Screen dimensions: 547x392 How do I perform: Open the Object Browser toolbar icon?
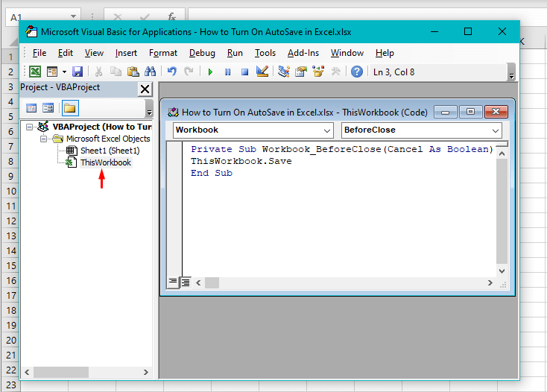[x=318, y=72]
